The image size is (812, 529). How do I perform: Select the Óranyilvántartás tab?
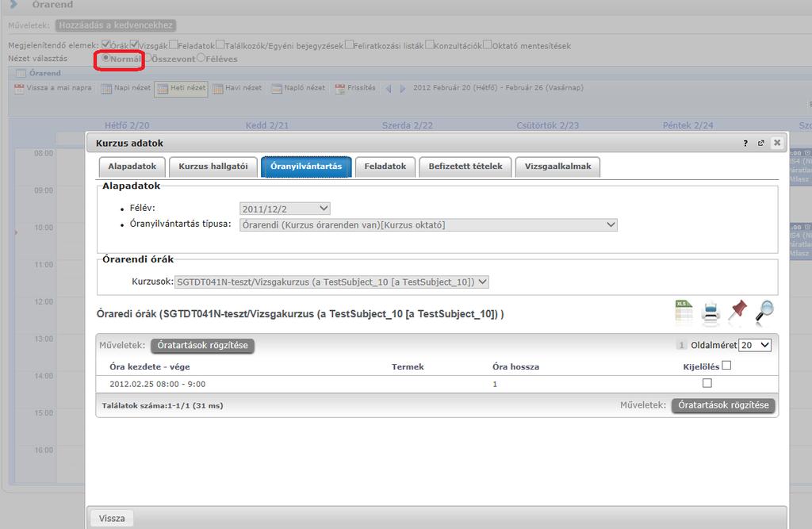point(306,167)
